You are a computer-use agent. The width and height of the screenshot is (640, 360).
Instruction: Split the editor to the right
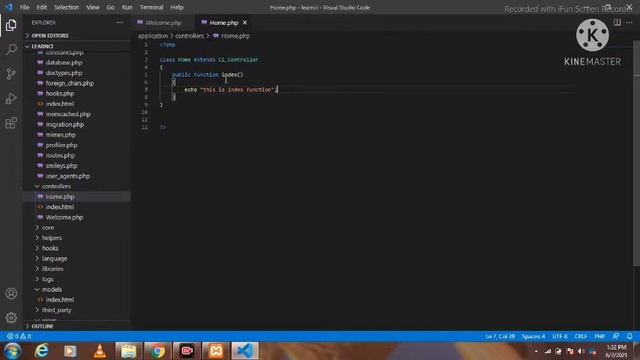coord(617,22)
